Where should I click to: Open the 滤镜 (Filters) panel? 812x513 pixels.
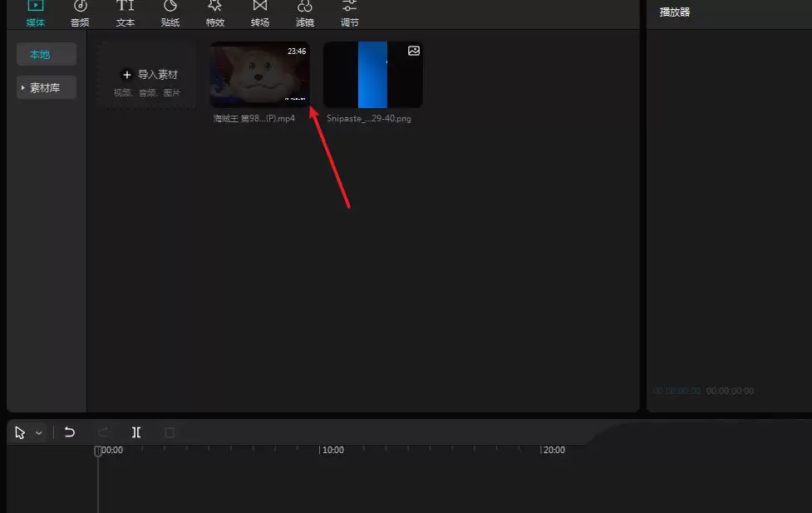pyautogui.click(x=304, y=13)
